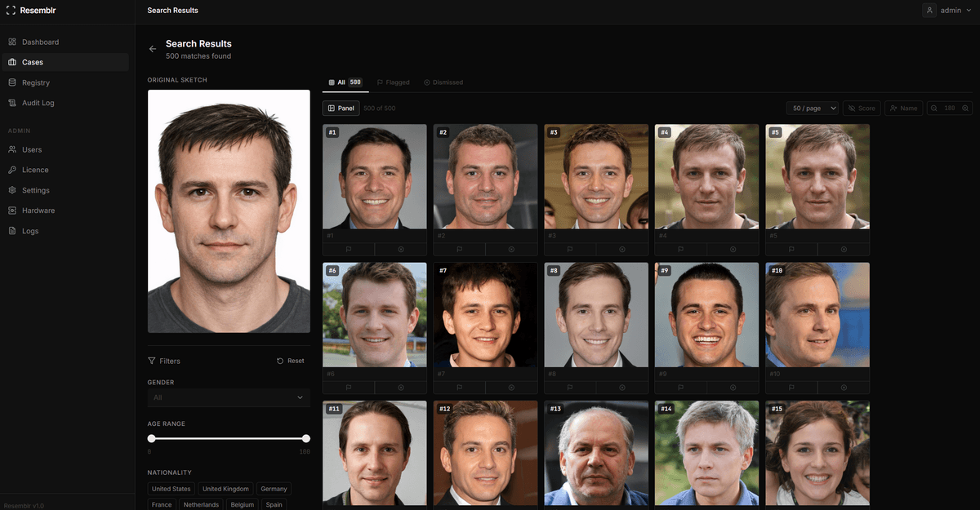Flag match #7 with the flag icon
The width and height of the screenshot is (980, 510).
[x=459, y=388]
